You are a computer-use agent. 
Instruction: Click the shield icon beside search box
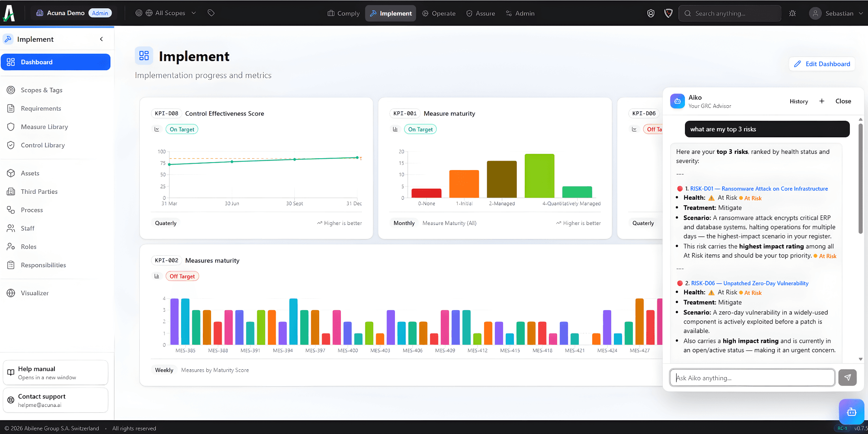[668, 13]
